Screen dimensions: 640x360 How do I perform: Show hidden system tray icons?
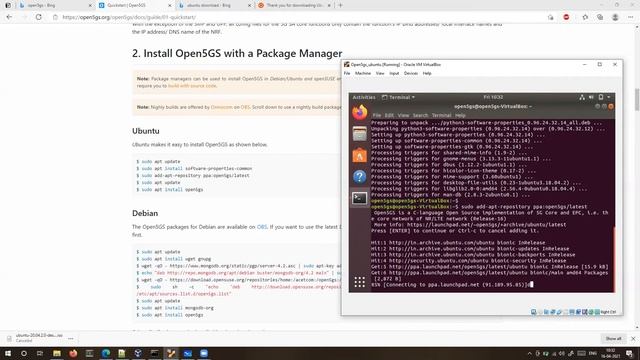[529, 353]
